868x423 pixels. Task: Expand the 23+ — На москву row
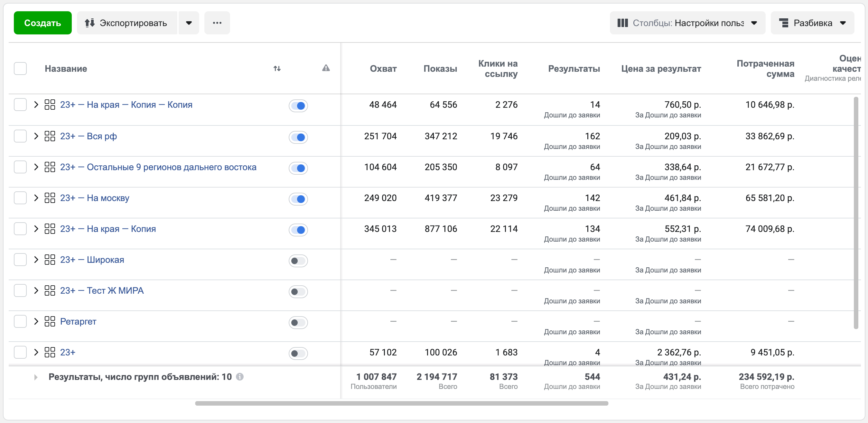click(x=36, y=198)
